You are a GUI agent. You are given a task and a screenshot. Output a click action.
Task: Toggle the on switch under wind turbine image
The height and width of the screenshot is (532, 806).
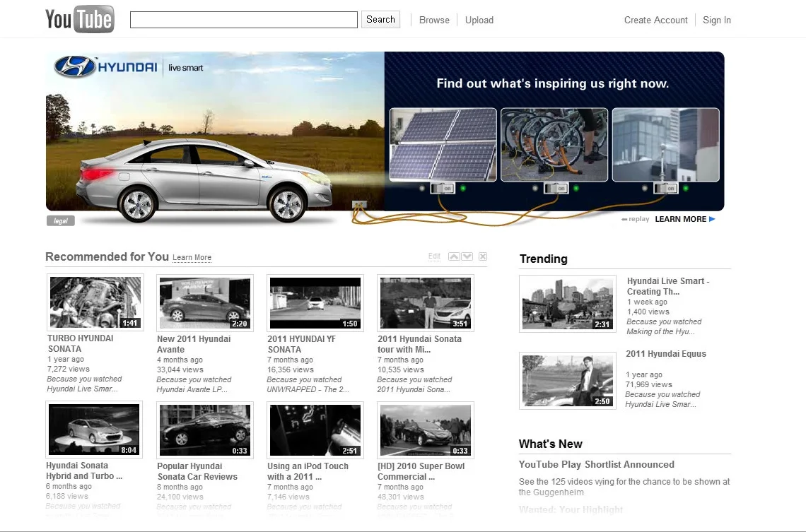coord(666,189)
